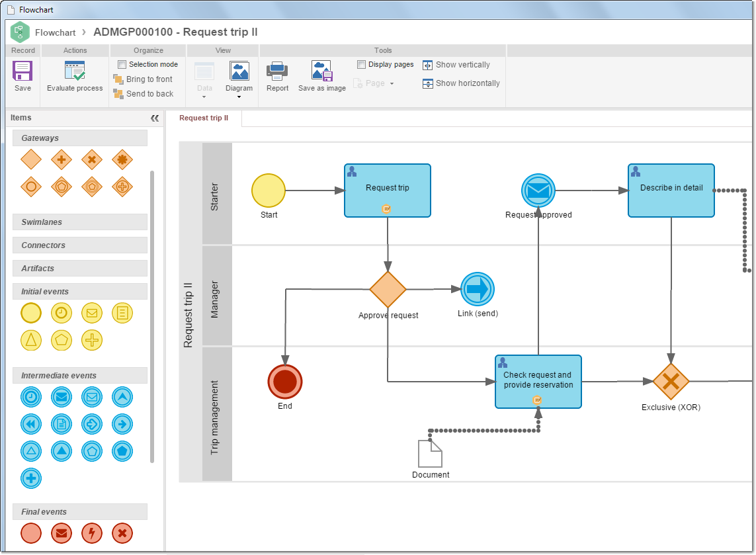
Task: Click Send to back
Action: click(x=144, y=93)
